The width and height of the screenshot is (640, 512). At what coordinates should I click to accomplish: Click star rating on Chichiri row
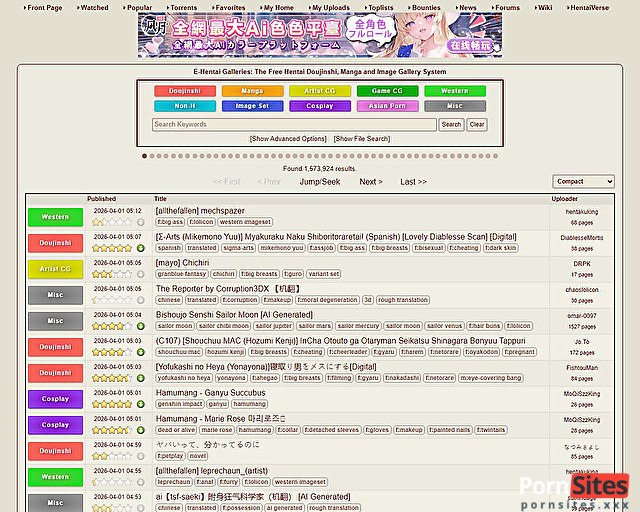point(112,274)
